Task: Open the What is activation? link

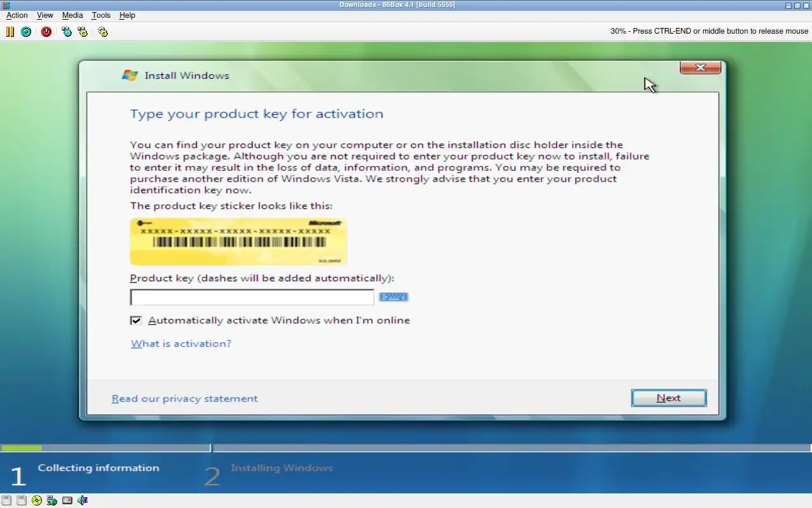Action: click(x=181, y=344)
